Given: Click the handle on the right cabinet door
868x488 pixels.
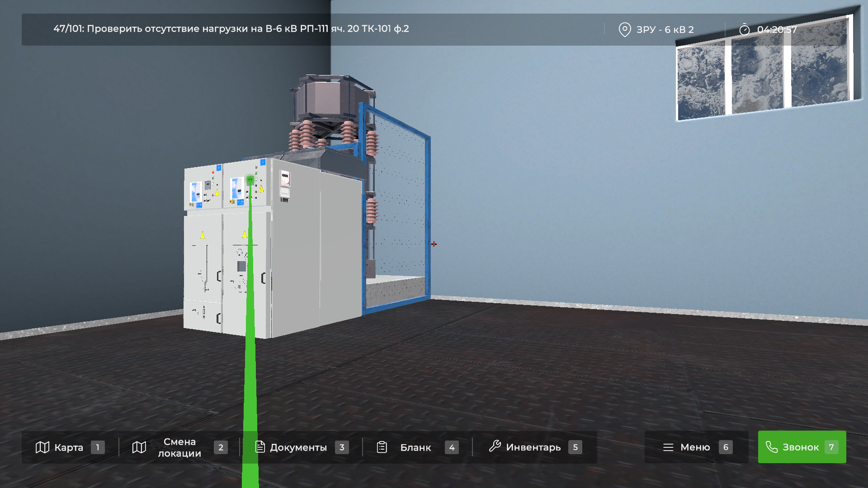Looking at the screenshot, I should (263, 278).
